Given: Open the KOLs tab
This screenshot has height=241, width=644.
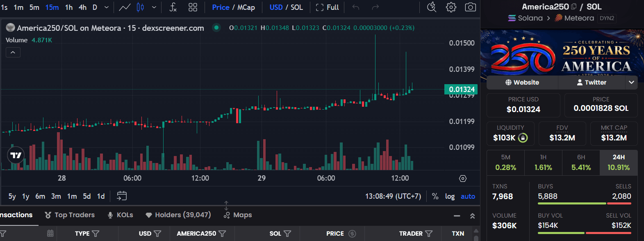Looking at the screenshot, I should [120, 215].
